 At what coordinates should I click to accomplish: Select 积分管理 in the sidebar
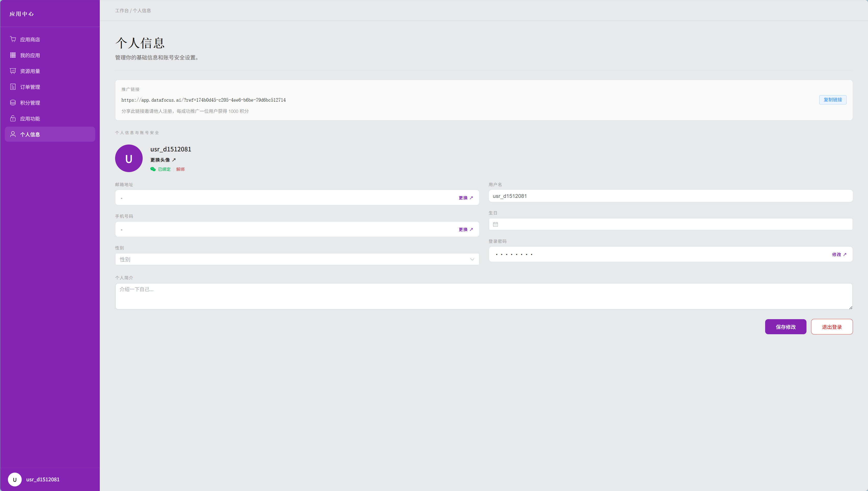point(50,103)
